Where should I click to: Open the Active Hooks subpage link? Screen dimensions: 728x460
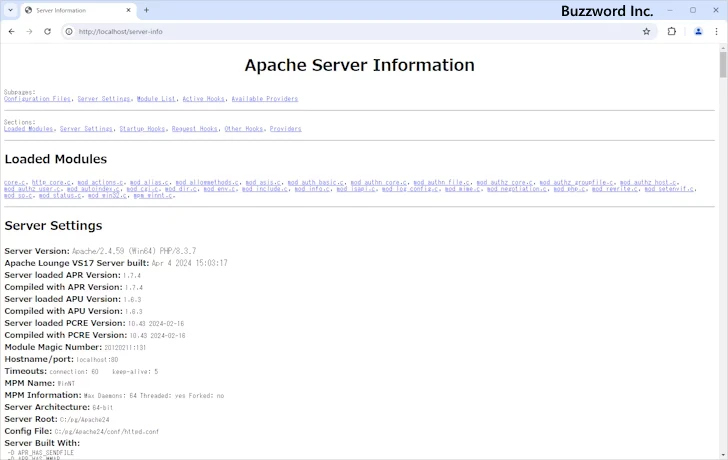click(x=204, y=99)
